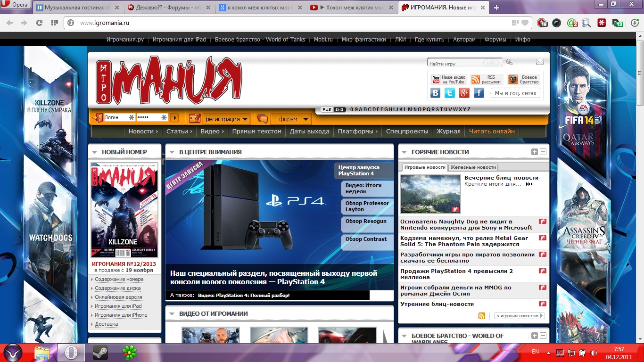Open the VKontakte social icon
The width and height of the screenshot is (644, 362).
pos(436,93)
